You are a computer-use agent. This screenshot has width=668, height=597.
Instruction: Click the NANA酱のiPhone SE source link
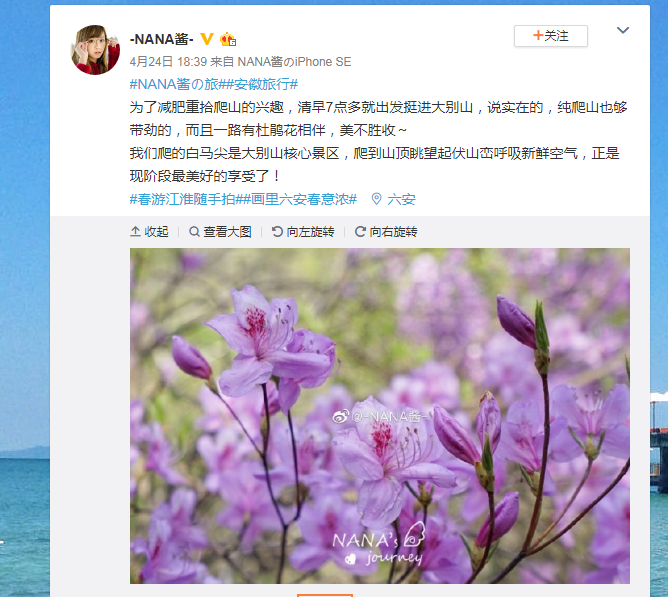pos(294,62)
